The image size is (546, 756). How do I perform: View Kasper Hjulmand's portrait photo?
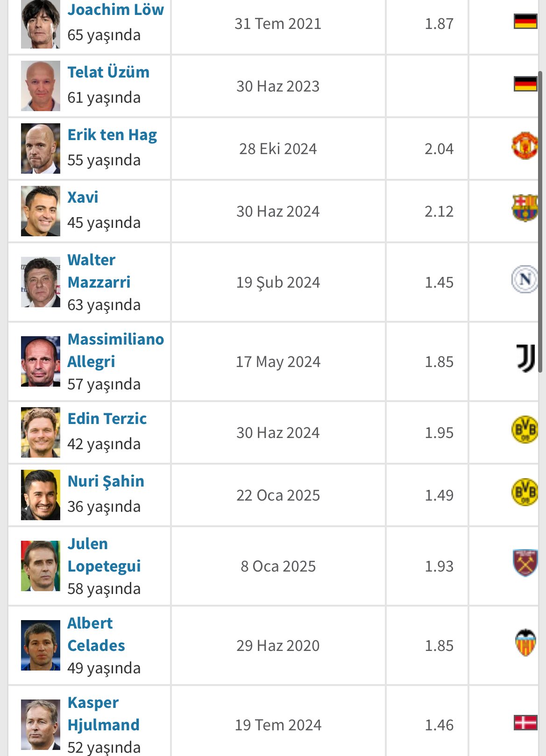41,725
